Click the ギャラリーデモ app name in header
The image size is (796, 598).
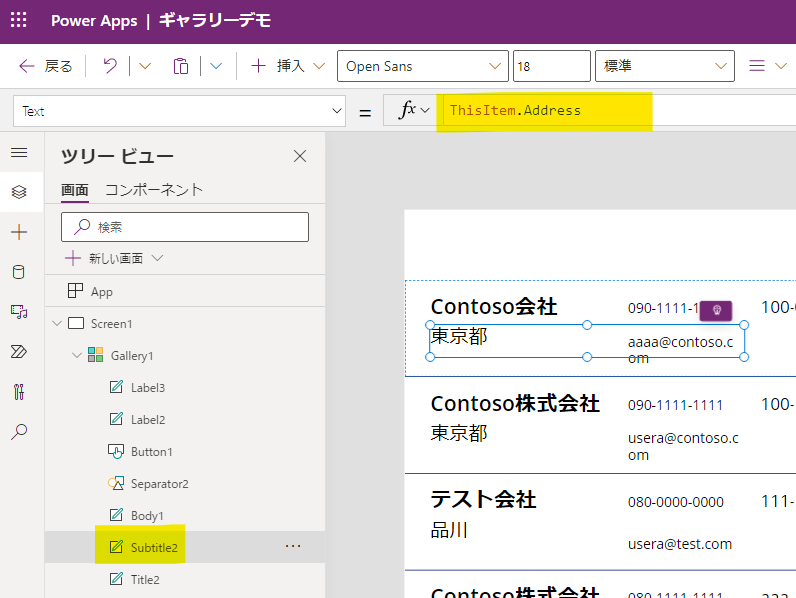tap(215, 21)
